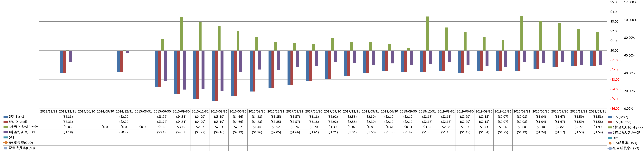This screenshot has width=644, height=151.
Task: Click the purple free CF bar for 2015/09/30
Action: 184,70
